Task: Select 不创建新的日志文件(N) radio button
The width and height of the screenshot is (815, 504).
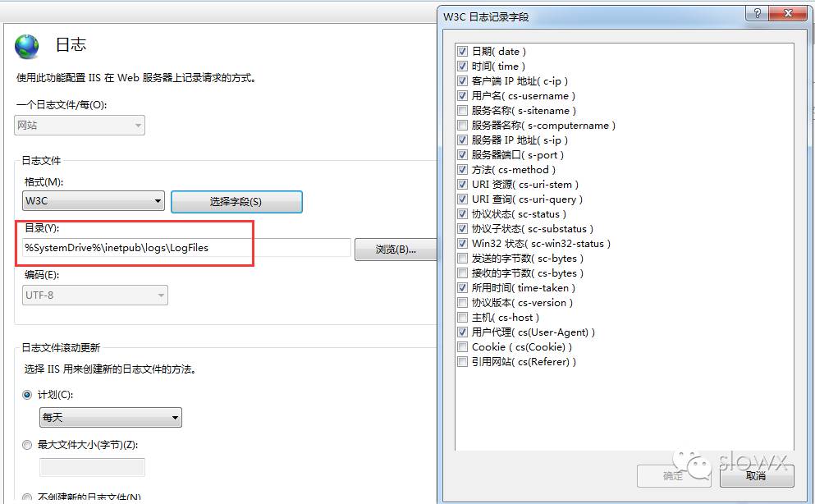Action: click(27, 497)
